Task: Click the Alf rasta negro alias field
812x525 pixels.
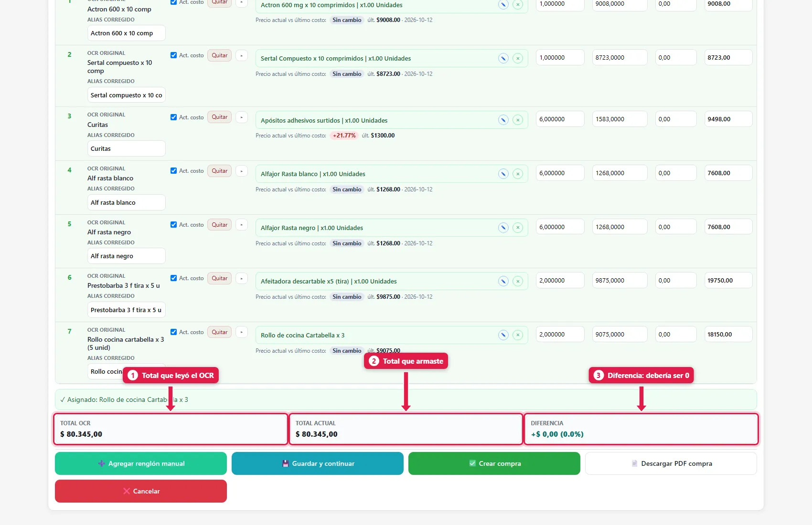Action: 127,256
